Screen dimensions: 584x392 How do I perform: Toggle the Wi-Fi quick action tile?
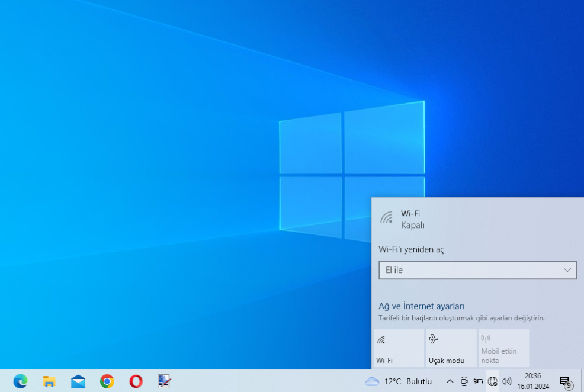(x=399, y=349)
